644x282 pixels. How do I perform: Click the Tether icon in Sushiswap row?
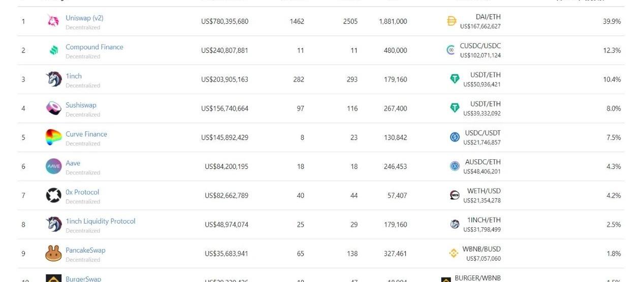[455, 108]
